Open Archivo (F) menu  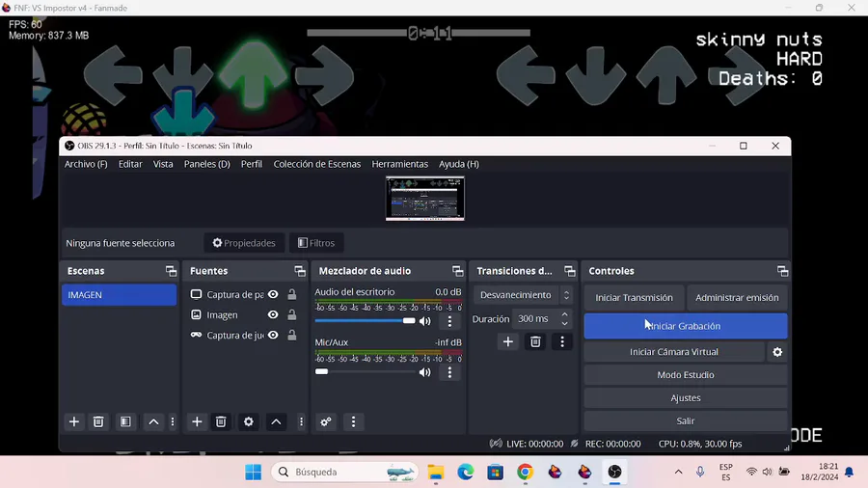(86, 164)
